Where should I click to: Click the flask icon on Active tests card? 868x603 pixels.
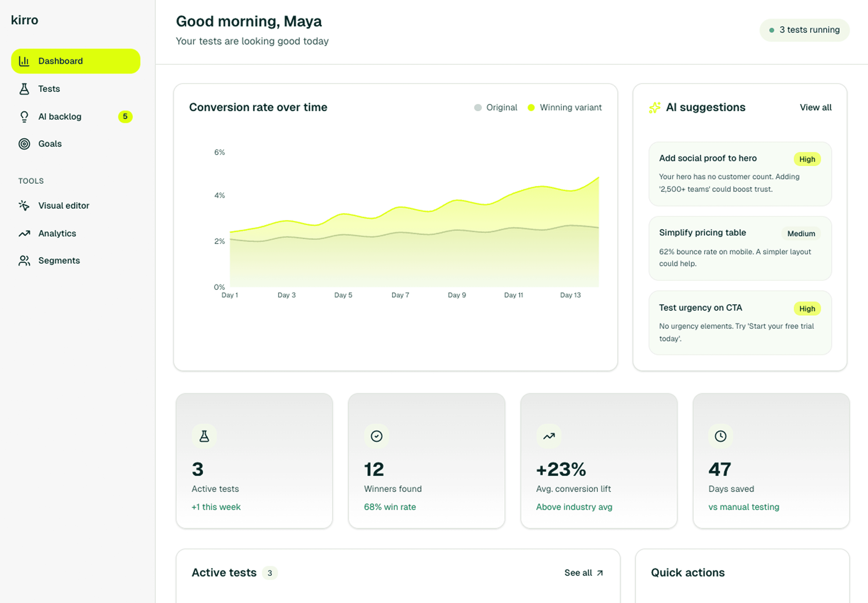(204, 436)
